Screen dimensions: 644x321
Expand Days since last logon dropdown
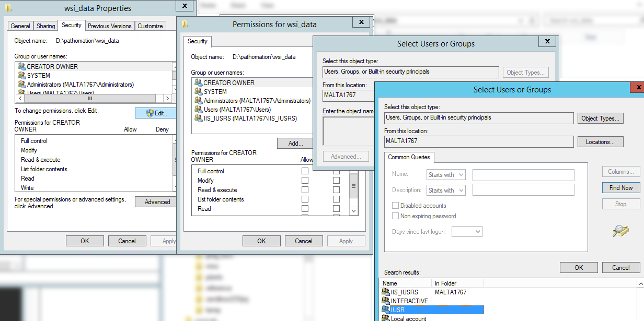tap(467, 231)
